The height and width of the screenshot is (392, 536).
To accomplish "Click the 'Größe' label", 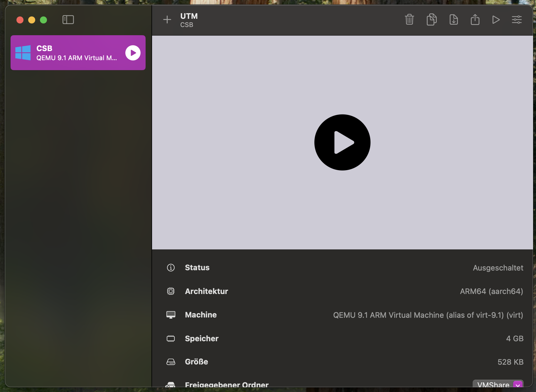I will tap(196, 362).
